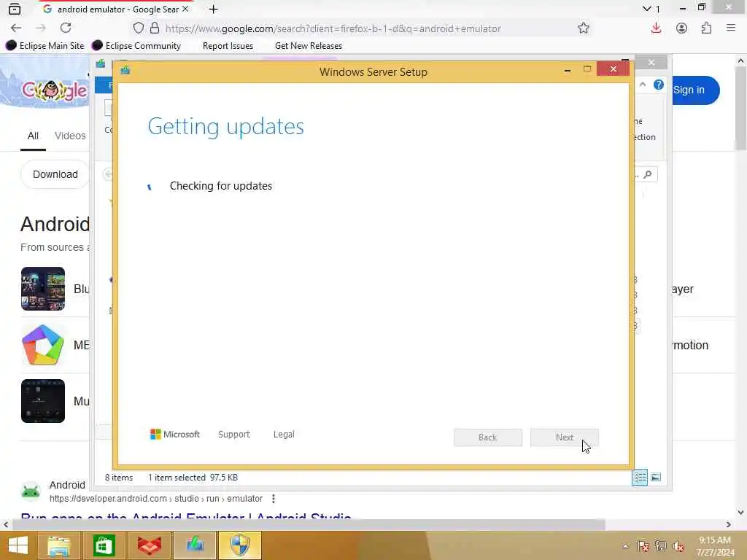
Task: Open the MEmu colorful pentagon thumbnail
Action: (x=43, y=345)
